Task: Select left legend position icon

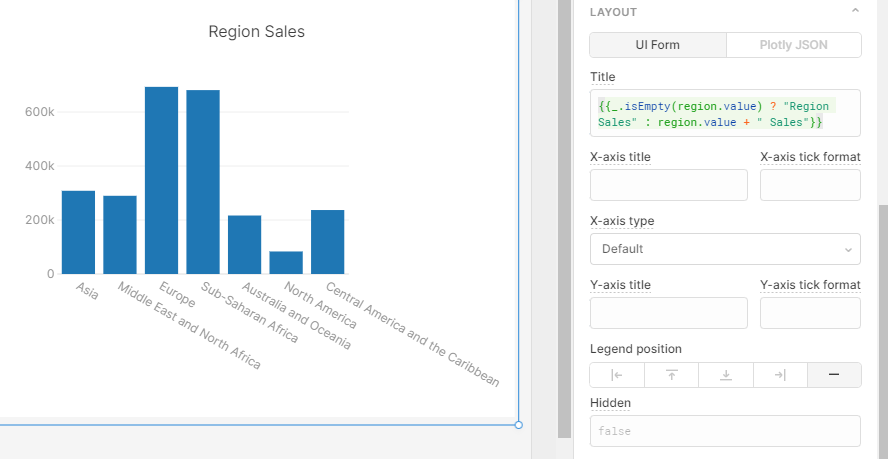Action: 617,375
